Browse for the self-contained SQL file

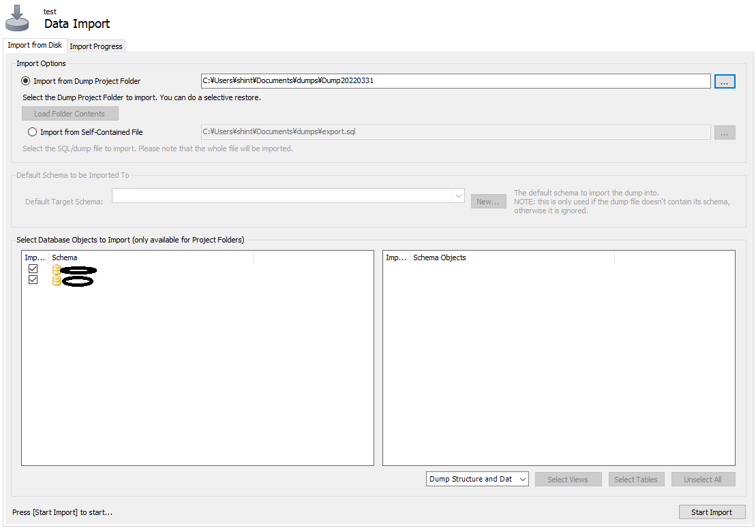click(725, 133)
